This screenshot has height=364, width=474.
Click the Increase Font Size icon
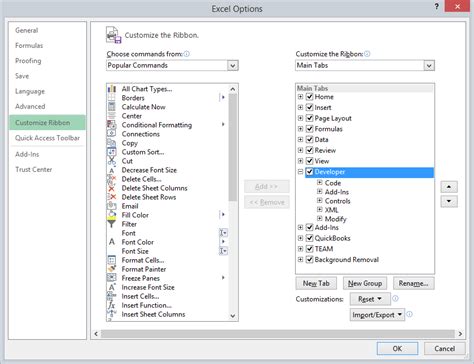[x=112, y=287]
